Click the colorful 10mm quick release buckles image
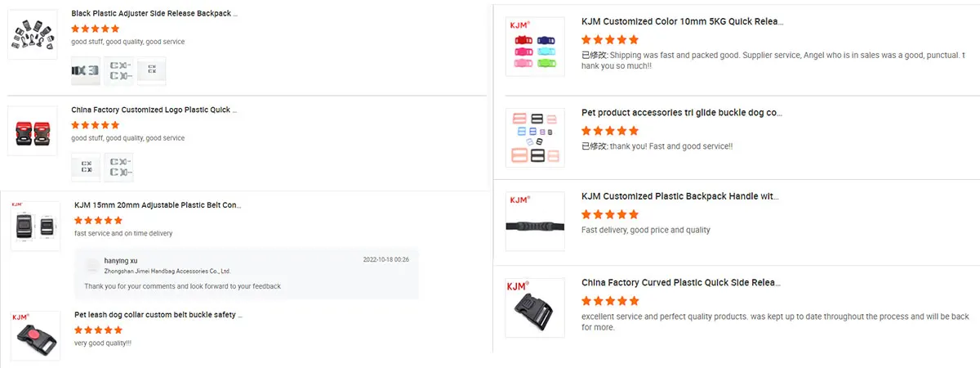The height and width of the screenshot is (368, 980). [x=535, y=47]
